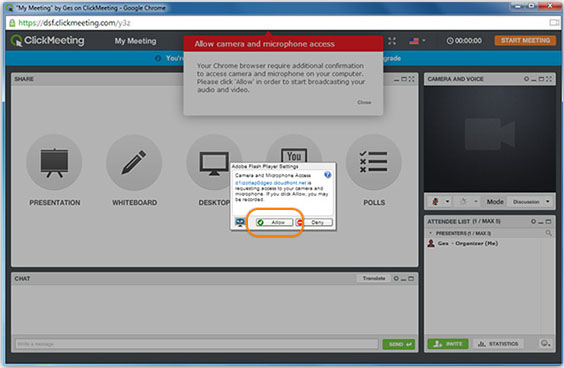Image resolution: width=564 pixels, height=368 pixels.
Task: Start Desktop sharing via monitor icon
Action: [214, 163]
